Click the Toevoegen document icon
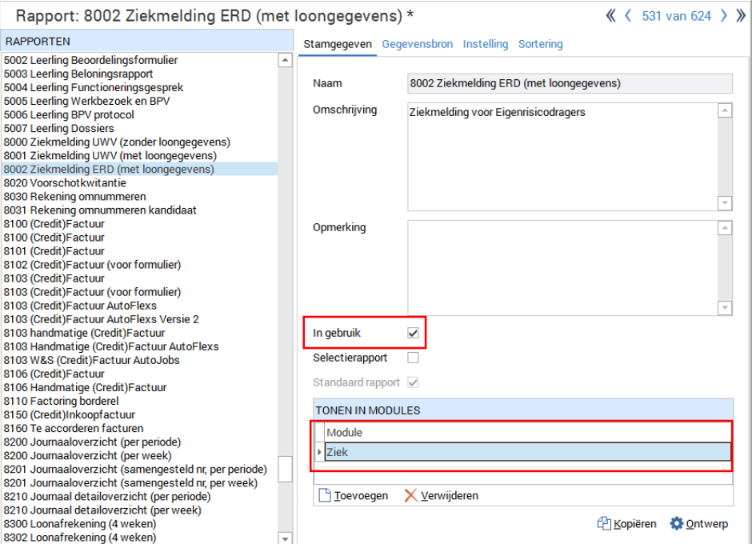The image size is (752, 544). pyautogui.click(x=323, y=496)
